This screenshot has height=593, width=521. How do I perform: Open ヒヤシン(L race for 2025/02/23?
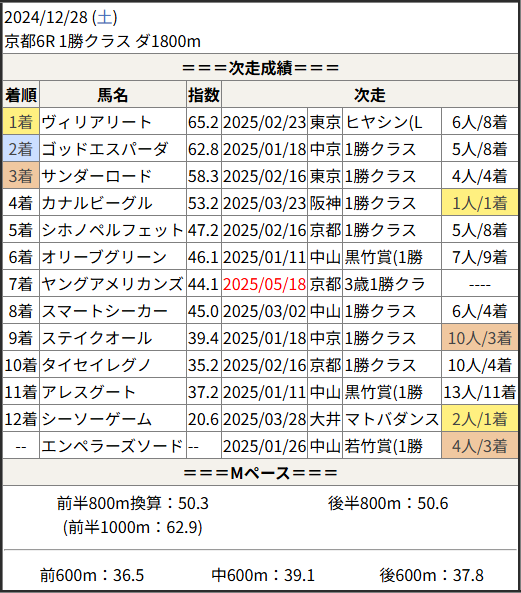[x=383, y=122]
